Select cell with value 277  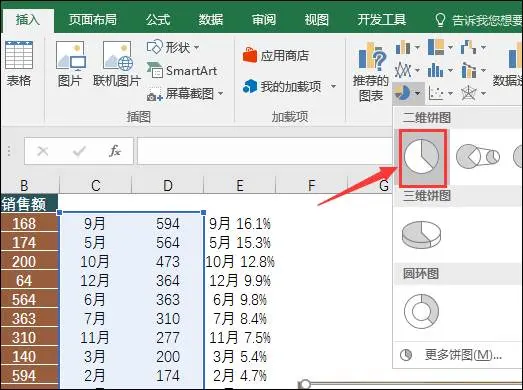(x=167, y=338)
